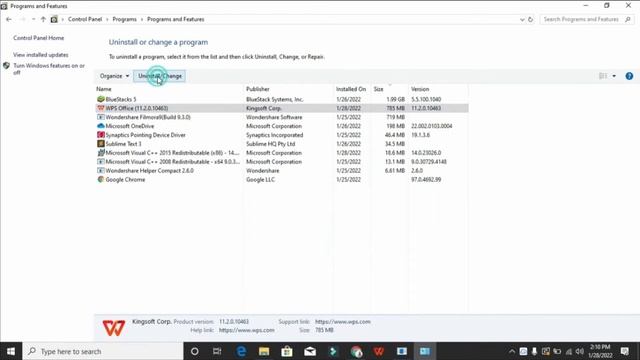Viewport: 640px width, 360px height.
Task: Click the search magnifier icon in search box
Action: coord(628,19)
